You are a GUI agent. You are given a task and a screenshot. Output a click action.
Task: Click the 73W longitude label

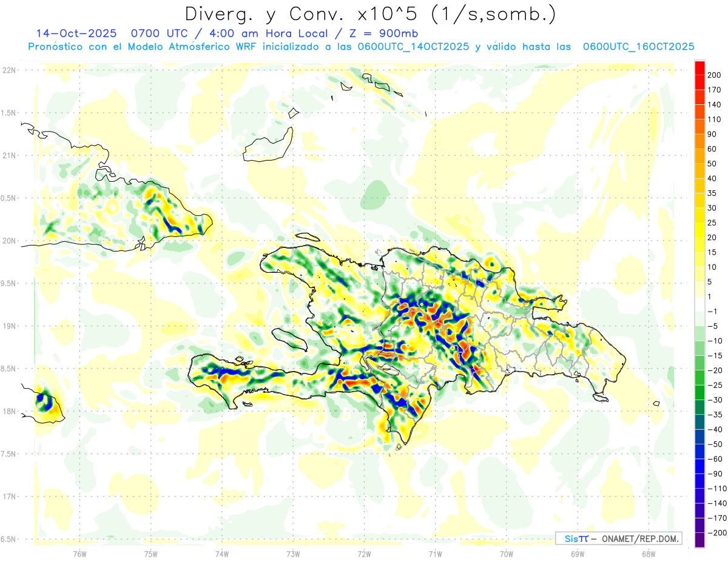point(293,553)
